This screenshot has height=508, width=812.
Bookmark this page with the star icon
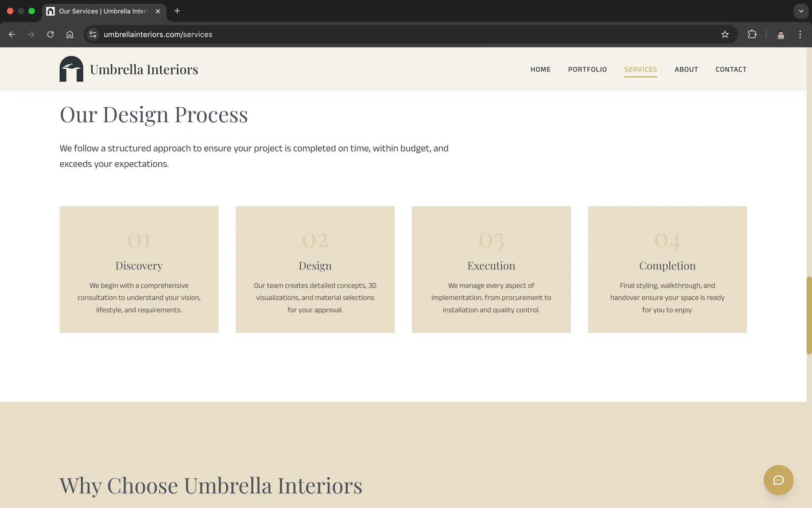pyautogui.click(x=725, y=34)
